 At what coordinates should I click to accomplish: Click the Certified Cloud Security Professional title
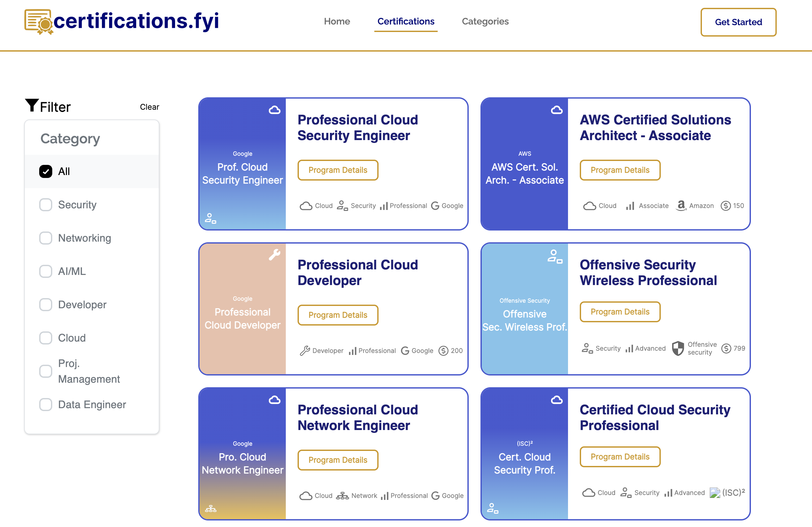655,418
